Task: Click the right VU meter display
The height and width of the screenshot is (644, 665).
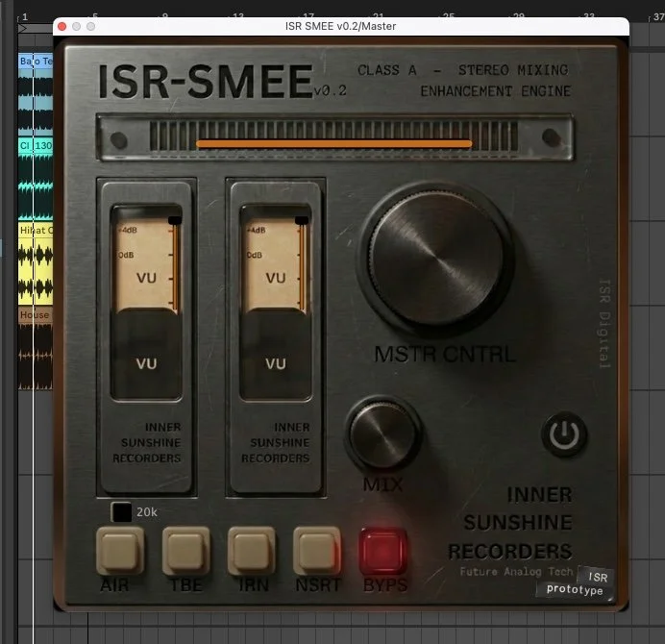Action: click(276, 302)
